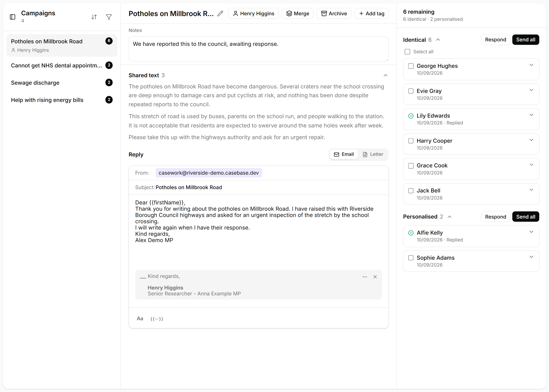
Task: Tick the Select all checkbox
Action: point(407,52)
